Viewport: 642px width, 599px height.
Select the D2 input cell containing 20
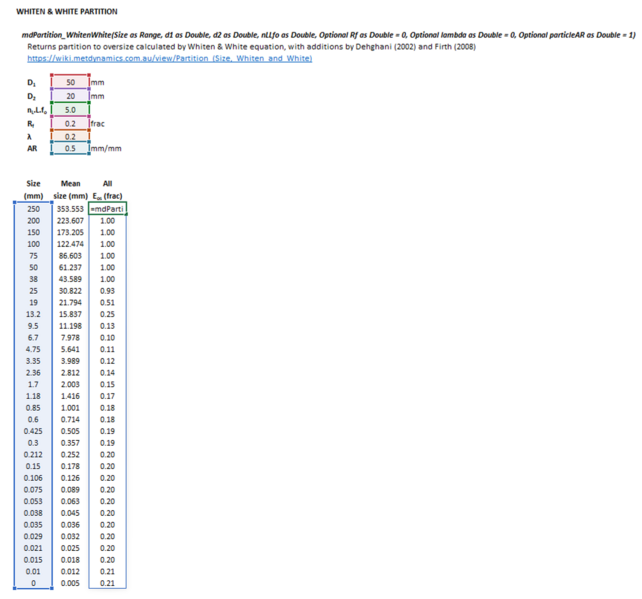click(x=70, y=95)
